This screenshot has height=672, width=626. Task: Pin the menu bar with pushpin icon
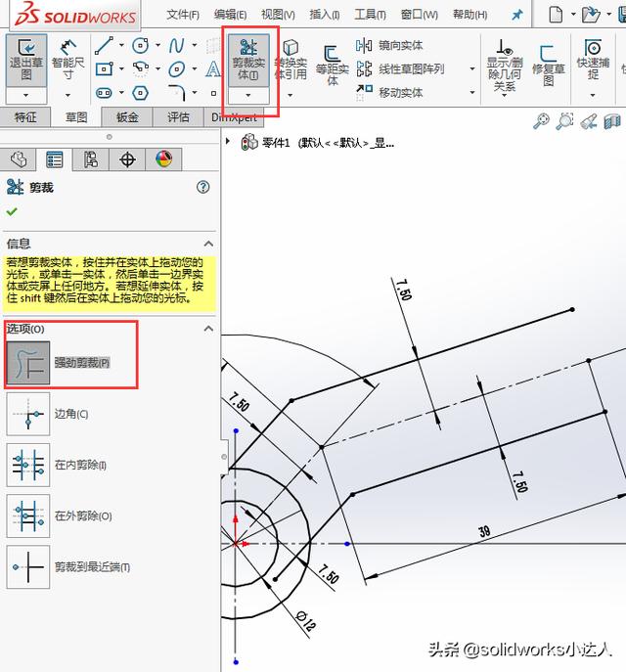click(x=517, y=15)
